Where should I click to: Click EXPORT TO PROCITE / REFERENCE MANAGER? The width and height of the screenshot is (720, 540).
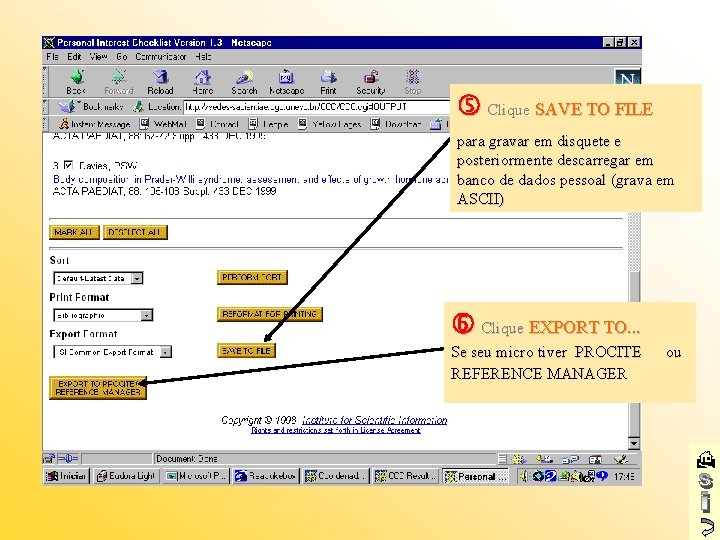click(x=98, y=388)
